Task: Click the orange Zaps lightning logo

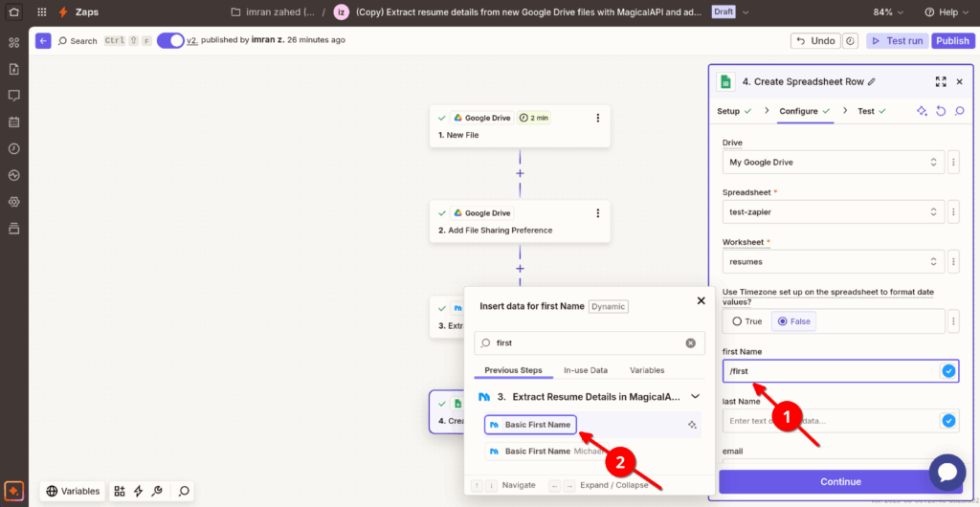Action: (x=62, y=11)
